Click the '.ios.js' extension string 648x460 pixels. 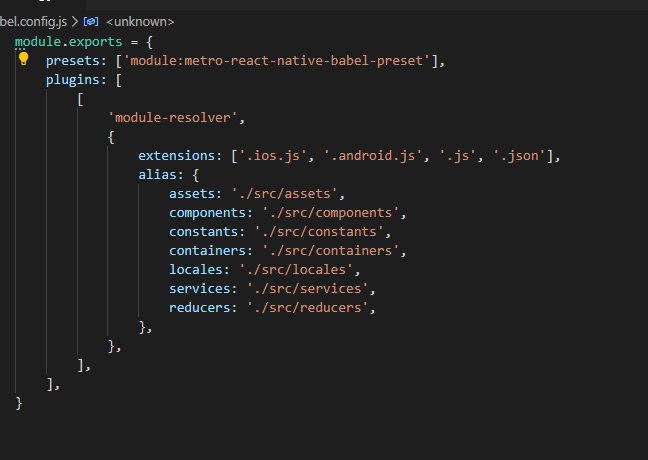273,156
